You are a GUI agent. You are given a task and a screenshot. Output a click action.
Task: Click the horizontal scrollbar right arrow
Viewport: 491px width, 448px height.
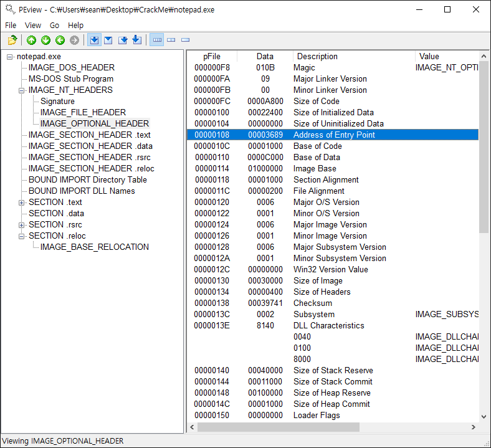pyautogui.click(x=474, y=427)
